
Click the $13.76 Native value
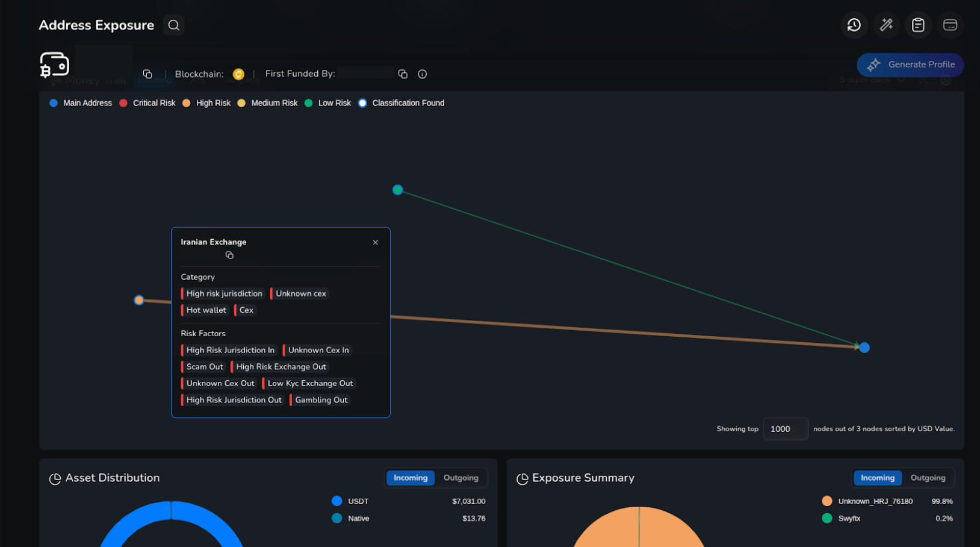(x=474, y=518)
